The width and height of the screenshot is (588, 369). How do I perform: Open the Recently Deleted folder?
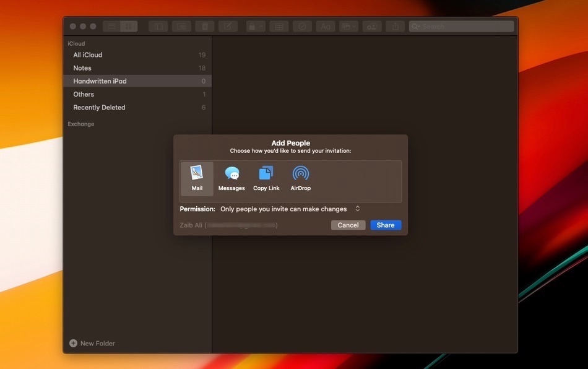pos(137,107)
